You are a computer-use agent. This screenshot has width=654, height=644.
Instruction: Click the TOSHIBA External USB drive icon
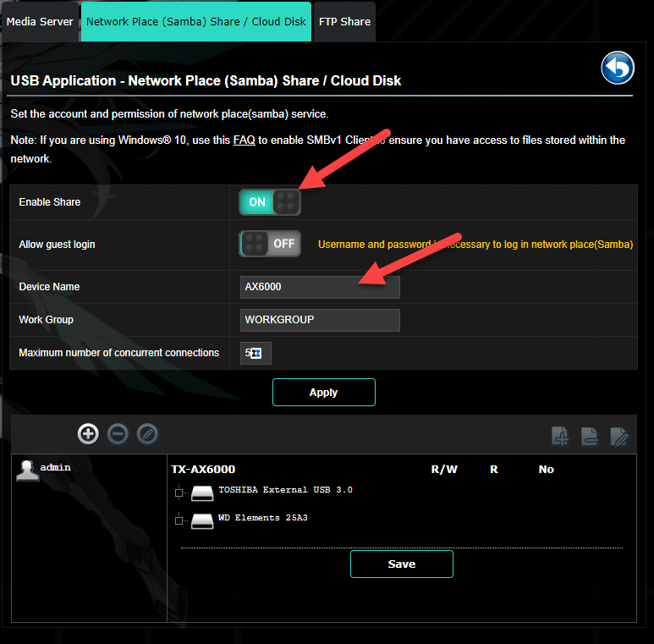203,493
